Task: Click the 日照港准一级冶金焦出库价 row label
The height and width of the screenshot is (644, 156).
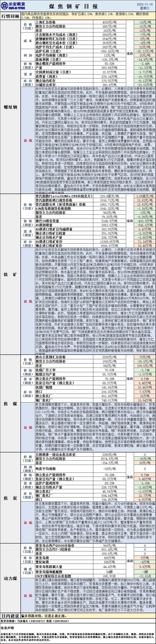Action: tap(55, 455)
